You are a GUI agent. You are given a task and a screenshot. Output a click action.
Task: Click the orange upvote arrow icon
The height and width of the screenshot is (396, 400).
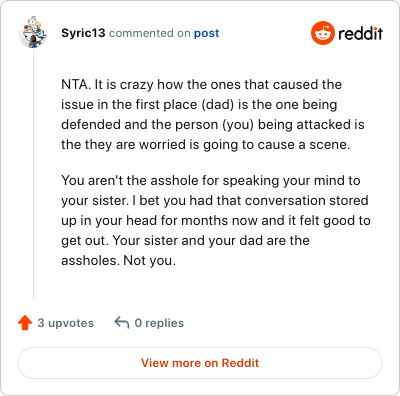(25, 323)
